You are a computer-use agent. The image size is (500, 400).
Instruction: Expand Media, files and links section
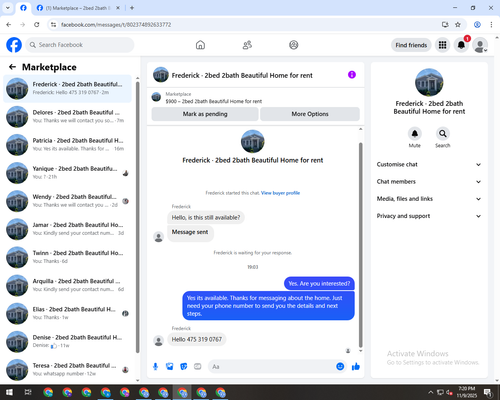coord(429,199)
